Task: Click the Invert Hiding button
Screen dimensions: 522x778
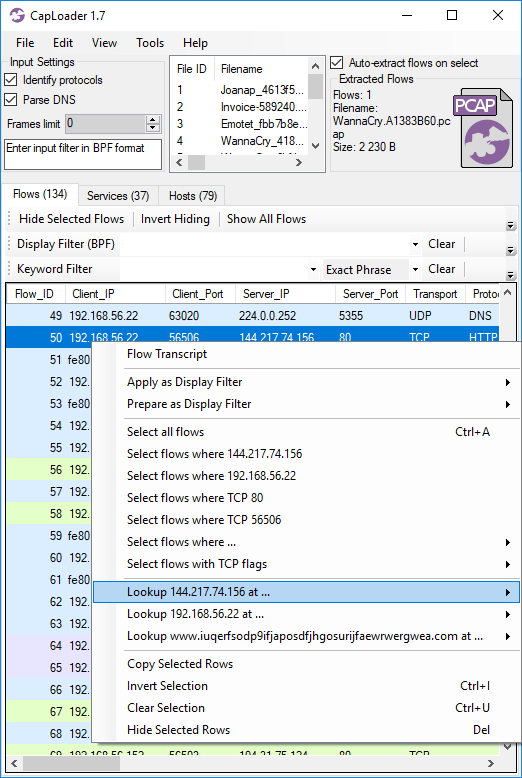Action: tap(175, 219)
